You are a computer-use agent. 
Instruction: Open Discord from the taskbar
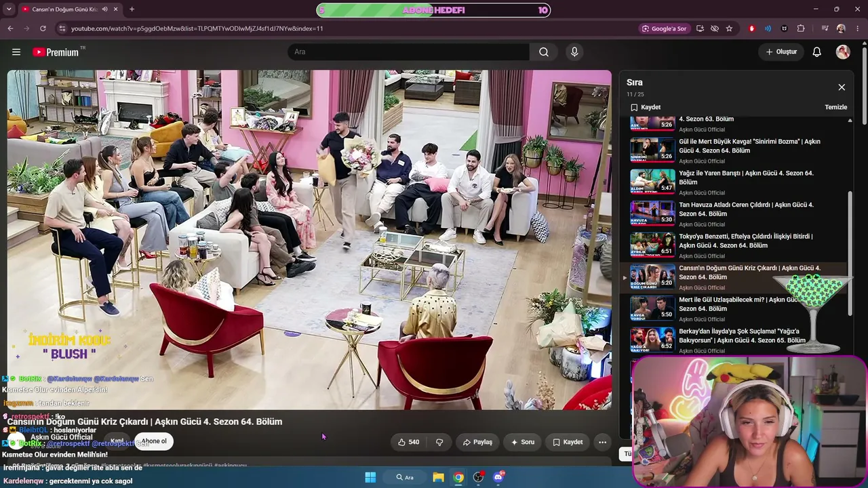click(x=498, y=477)
